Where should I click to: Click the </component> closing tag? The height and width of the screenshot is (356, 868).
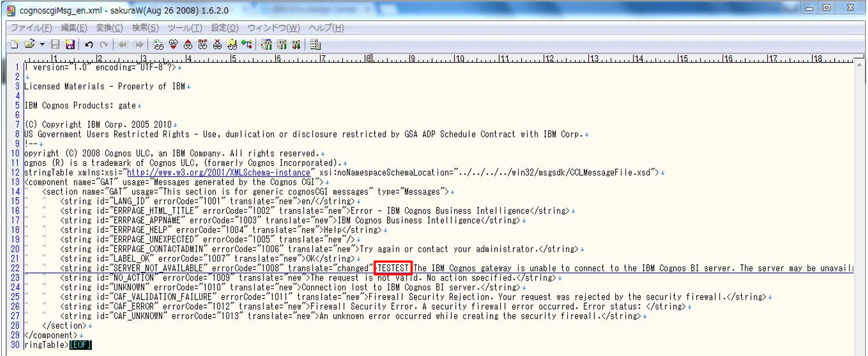pos(50,335)
